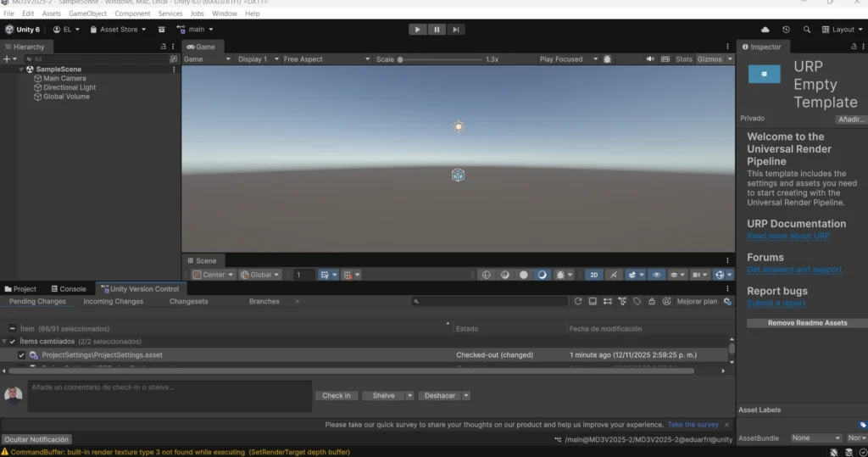Screen dimensions: 868x457
Task: Click the Check in button
Action: pos(337,395)
